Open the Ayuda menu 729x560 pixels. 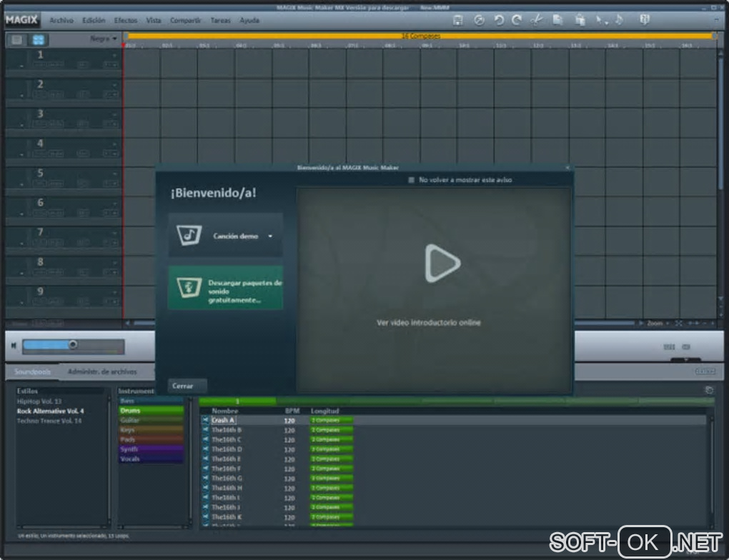point(249,21)
